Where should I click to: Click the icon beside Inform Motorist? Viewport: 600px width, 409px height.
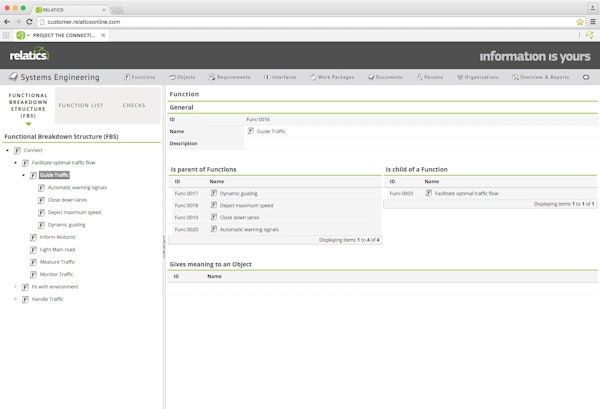(x=33, y=237)
